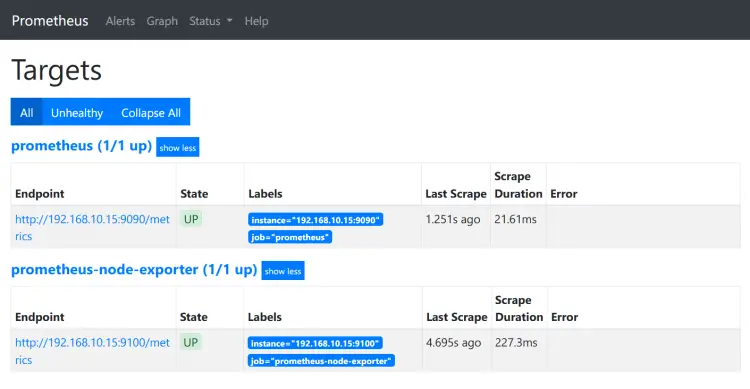
Task: Open prometheus (1/1 up) heading link
Action: (x=81, y=146)
